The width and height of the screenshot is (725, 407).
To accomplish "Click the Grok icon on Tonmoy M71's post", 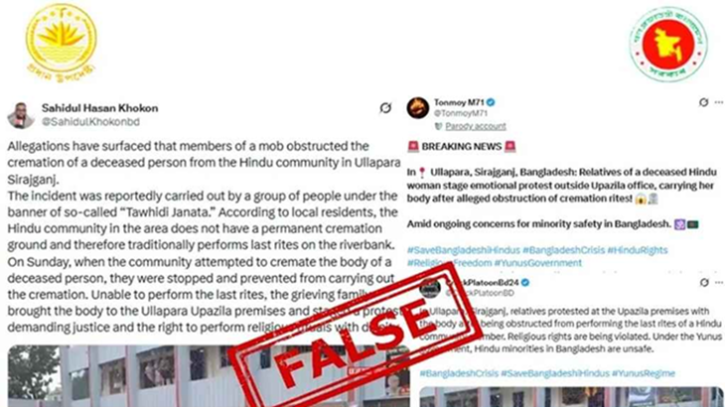I will point(703,102).
